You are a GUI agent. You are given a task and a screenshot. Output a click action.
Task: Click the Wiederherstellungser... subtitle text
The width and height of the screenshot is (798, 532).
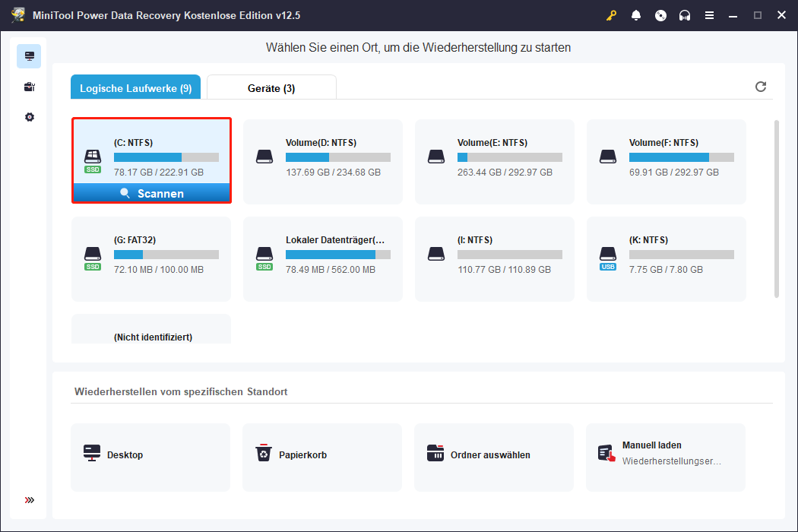point(672,461)
